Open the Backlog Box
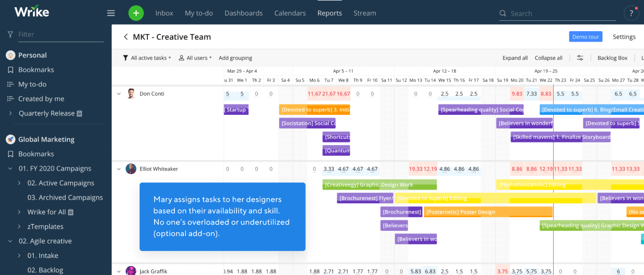 coord(612,58)
